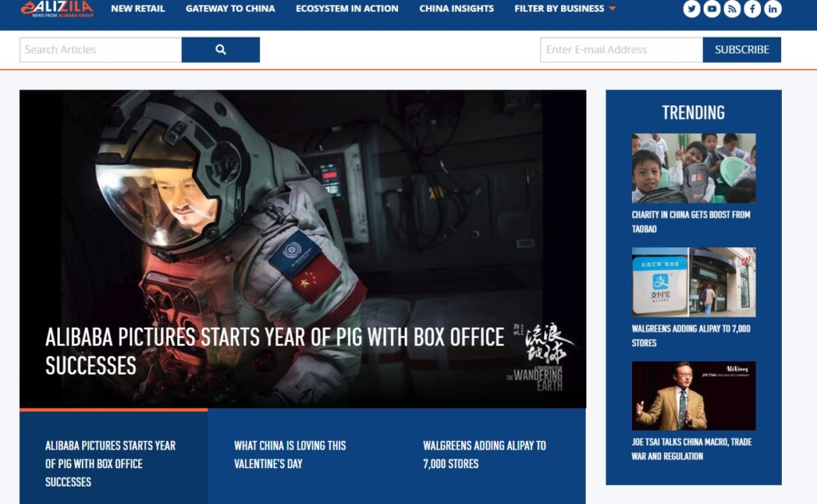Viewport: 817px width, 504px height.
Task: Read trending Walgreens Adding Alipay to 7,000 Stores
Action: point(691,335)
